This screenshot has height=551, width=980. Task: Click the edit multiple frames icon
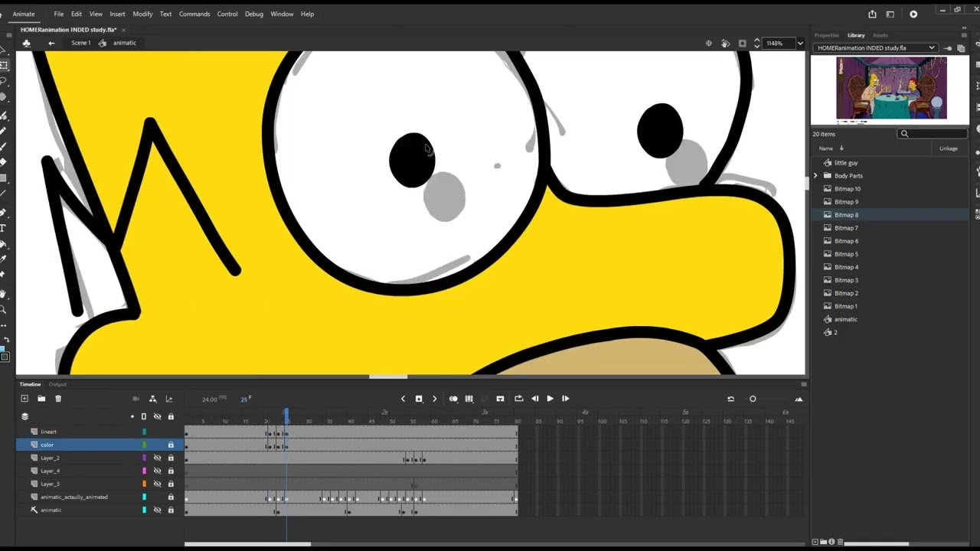coord(469,399)
